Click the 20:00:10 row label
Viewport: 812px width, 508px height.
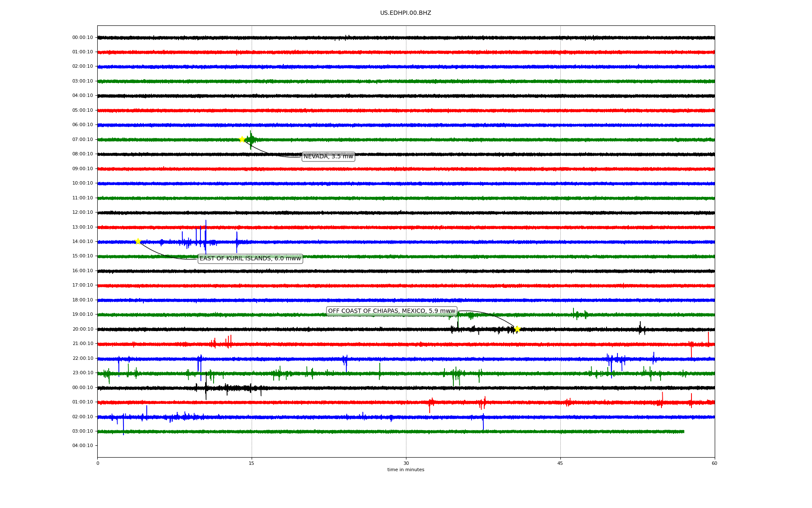pyautogui.click(x=82, y=329)
